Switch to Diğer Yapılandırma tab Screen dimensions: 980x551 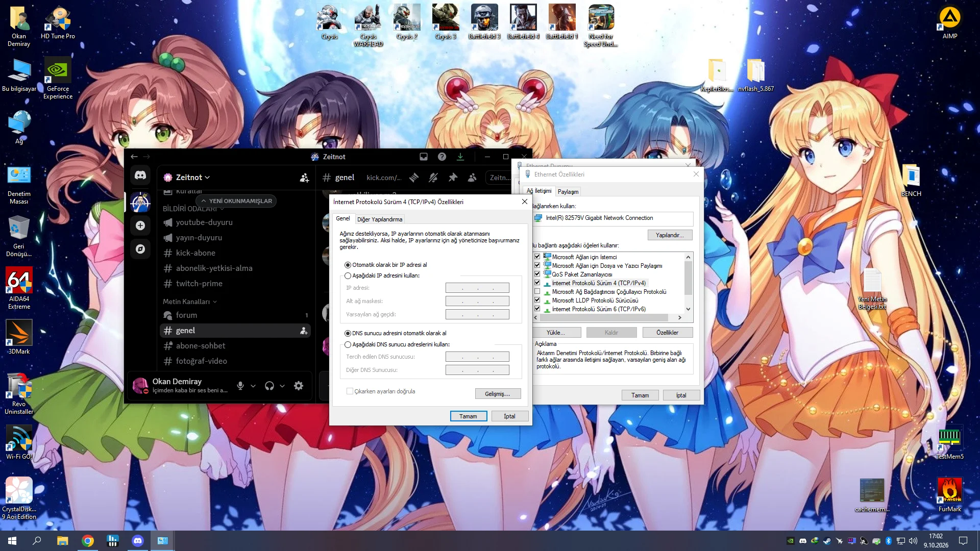click(380, 219)
